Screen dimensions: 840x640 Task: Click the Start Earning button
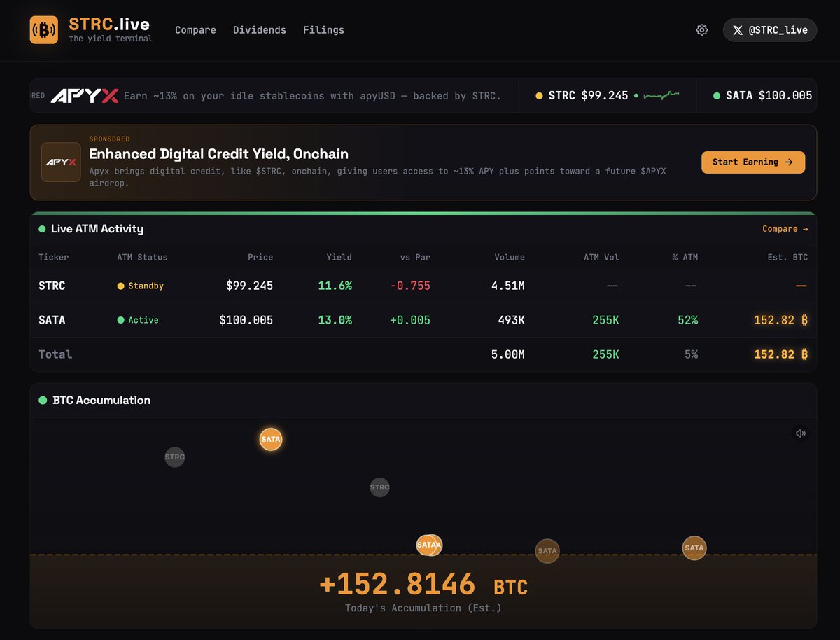coord(753,162)
